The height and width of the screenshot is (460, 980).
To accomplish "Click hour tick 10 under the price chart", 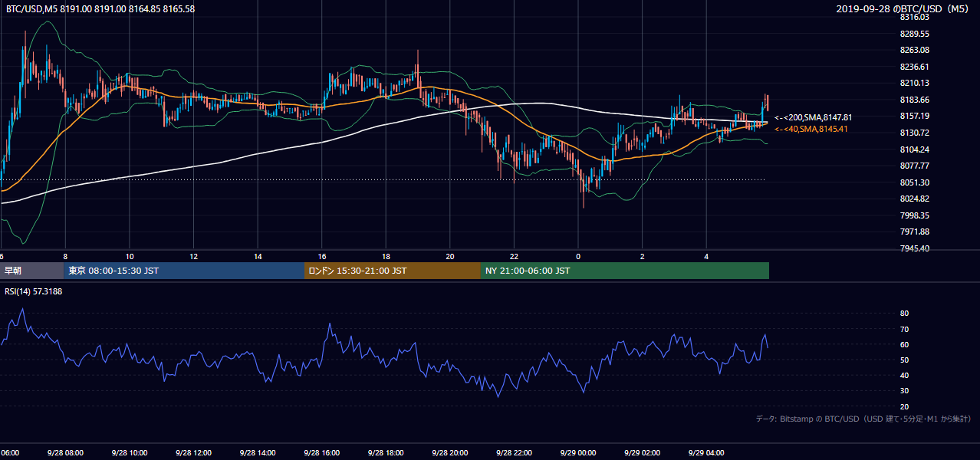I will pos(130,257).
